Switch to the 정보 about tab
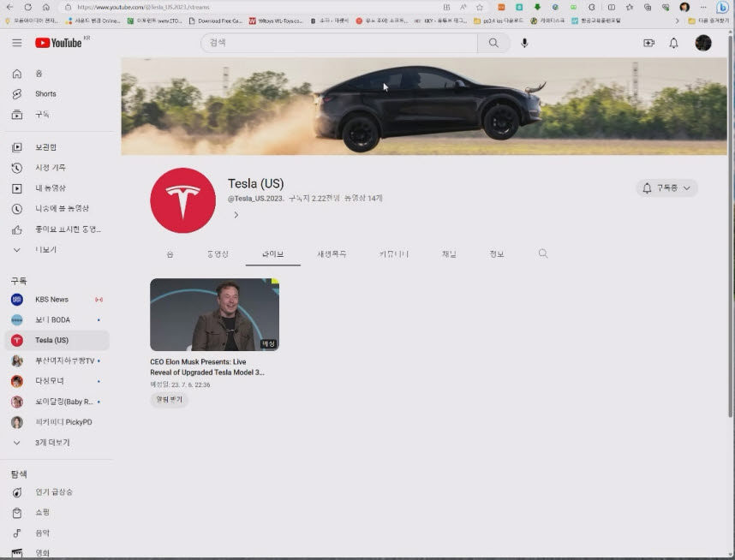 point(496,254)
